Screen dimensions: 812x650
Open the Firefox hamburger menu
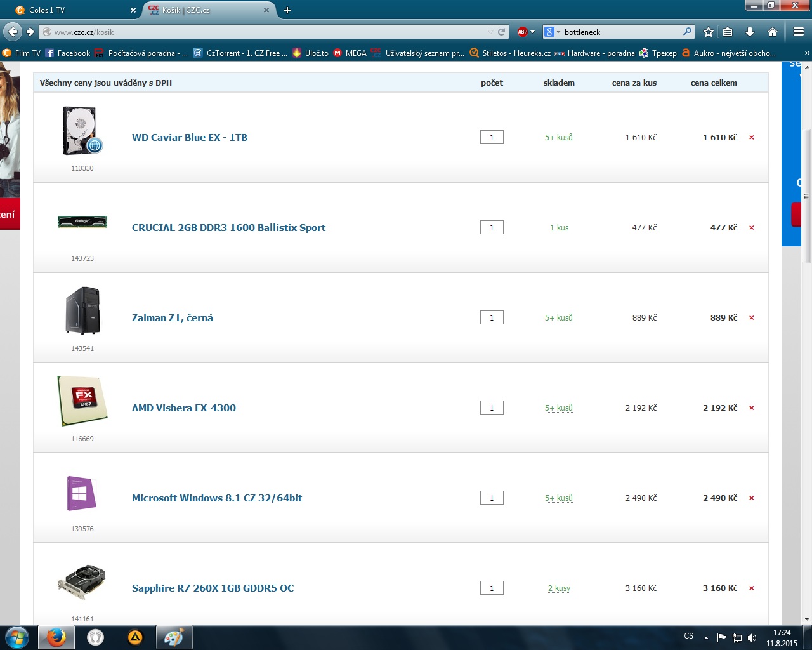click(799, 32)
